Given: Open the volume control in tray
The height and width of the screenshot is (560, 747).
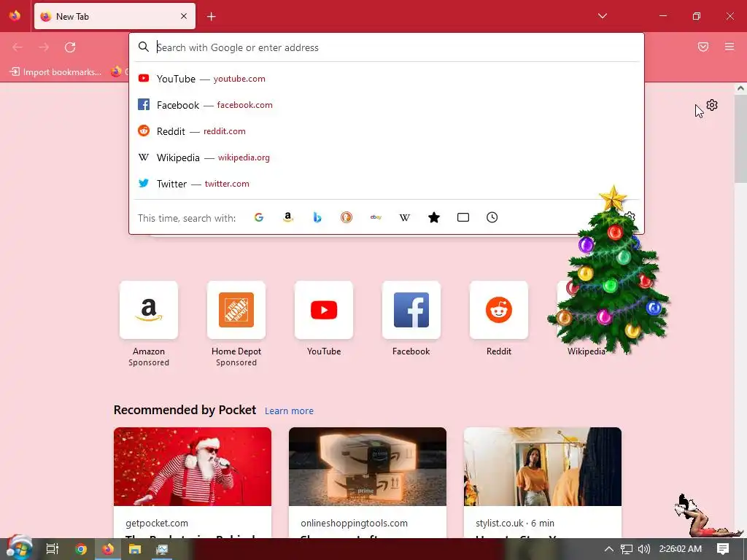Looking at the screenshot, I should (x=643, y=549).
